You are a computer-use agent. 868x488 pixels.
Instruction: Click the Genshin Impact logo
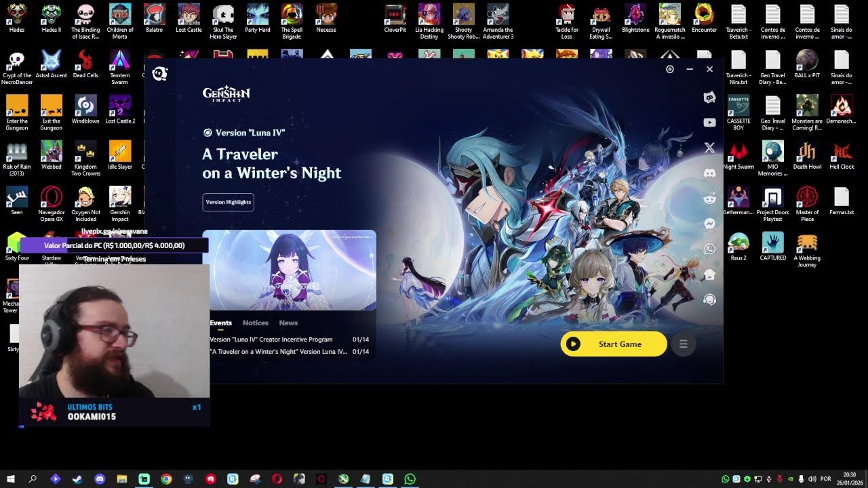click(226, 94)
